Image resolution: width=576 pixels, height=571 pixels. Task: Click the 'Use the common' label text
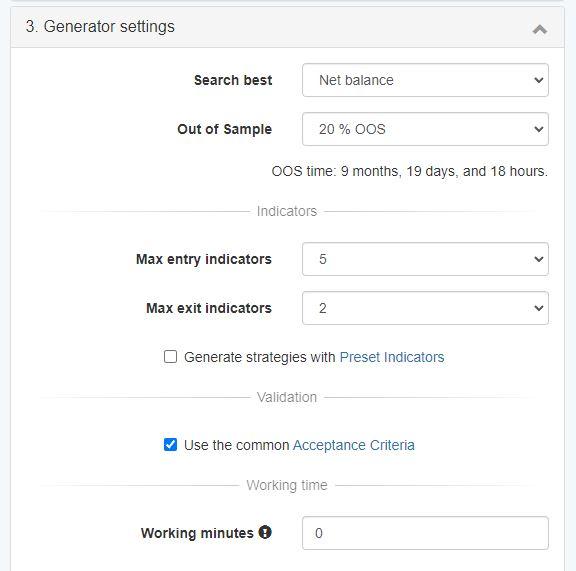click(237, 445)
